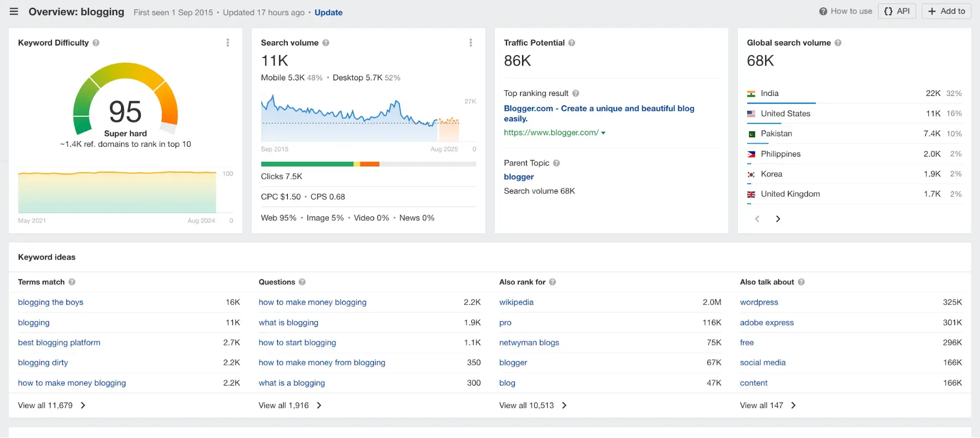This screenshot has height=438, width=980.
Task: Open Search volume card options menu
Action: pyautogui.click(x=471, y=43)
